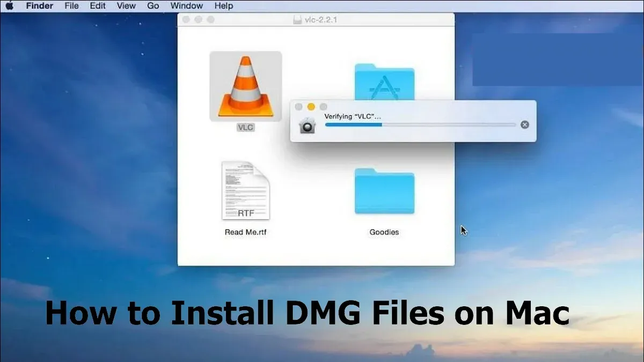Select the Goodies folder icon
Viewport: 644px width, 362px height.
pos(384,191)
